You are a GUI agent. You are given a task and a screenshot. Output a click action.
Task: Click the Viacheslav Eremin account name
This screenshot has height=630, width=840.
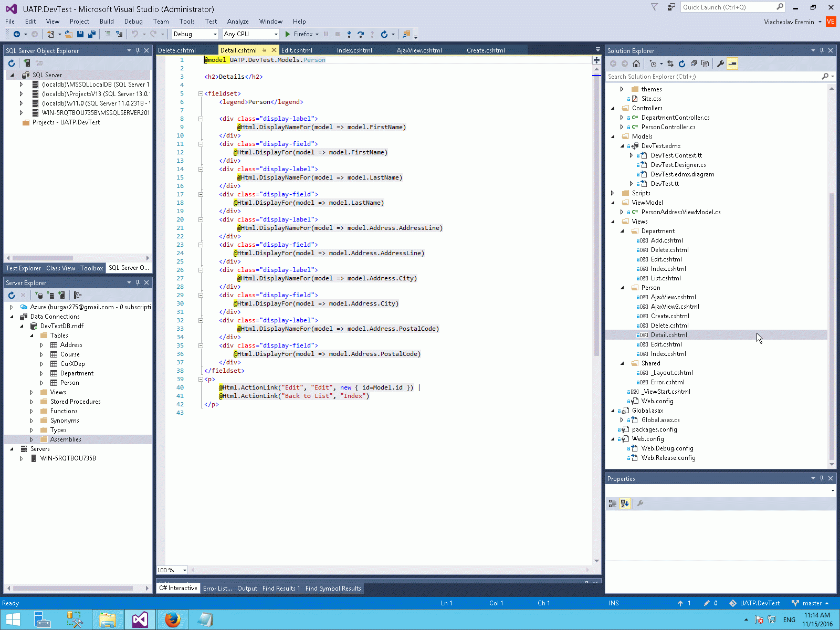click(x=789, y=22)
